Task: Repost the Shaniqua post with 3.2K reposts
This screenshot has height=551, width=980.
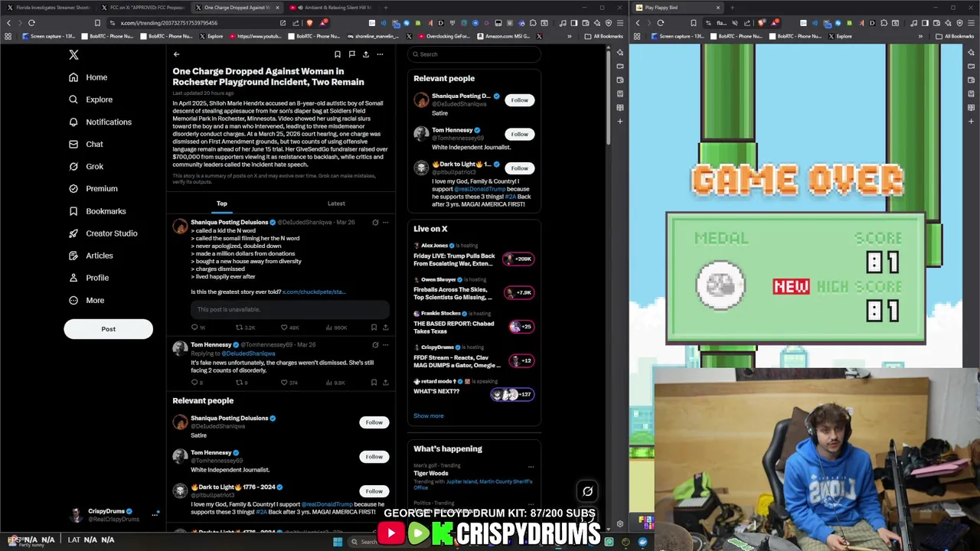Action: (x=245, y=328)
